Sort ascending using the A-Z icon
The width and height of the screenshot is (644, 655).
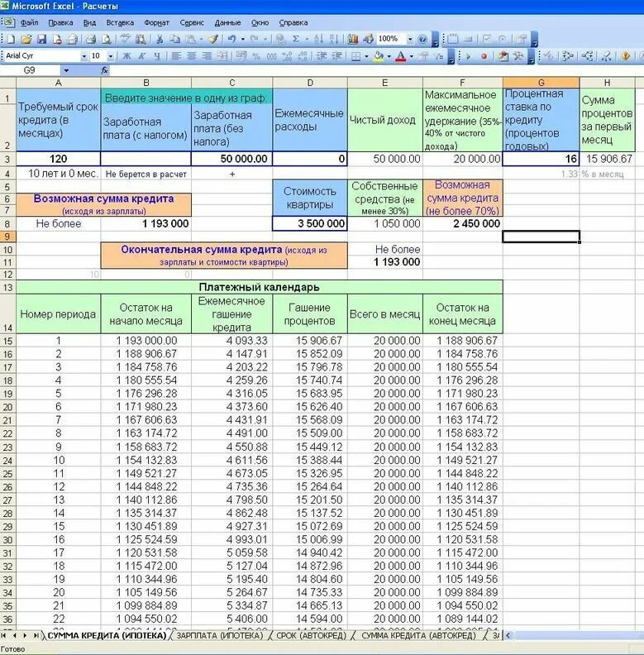point(318,39)
